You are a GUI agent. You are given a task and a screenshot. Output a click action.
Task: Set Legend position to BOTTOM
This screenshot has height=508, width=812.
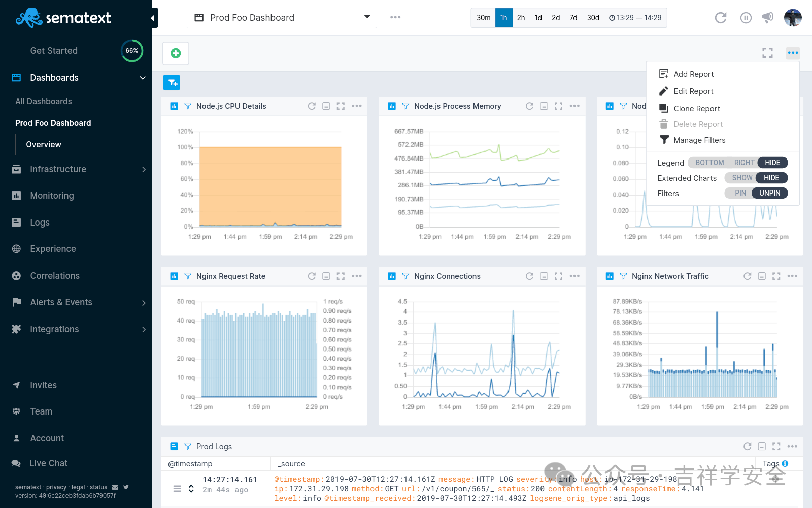[709, 163]
